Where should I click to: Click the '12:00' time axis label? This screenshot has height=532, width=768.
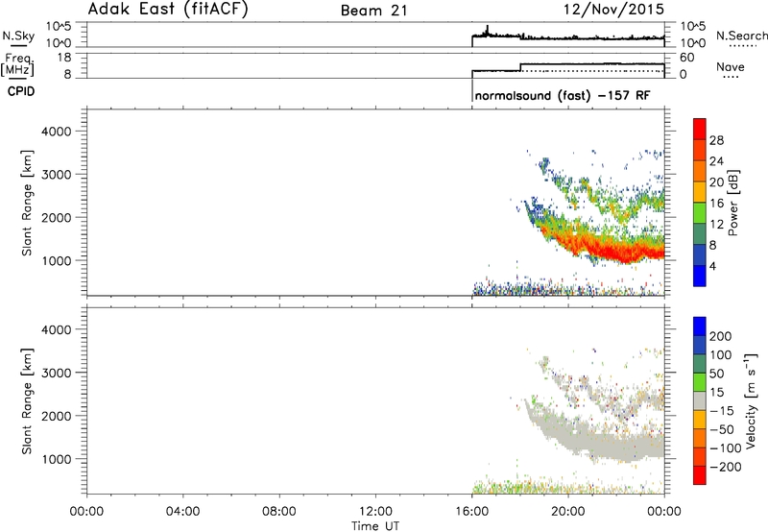pyautogui.click(x=375, y=512)
